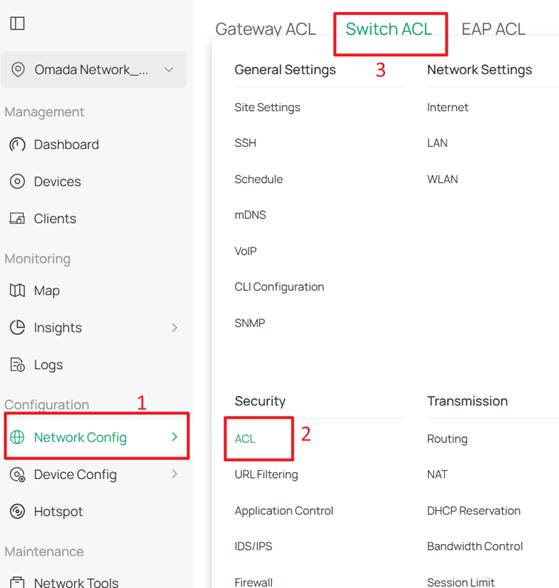559x588 pixels.
Task: Collapse sidebar using the panel icon
Action: tap(17, 23)
